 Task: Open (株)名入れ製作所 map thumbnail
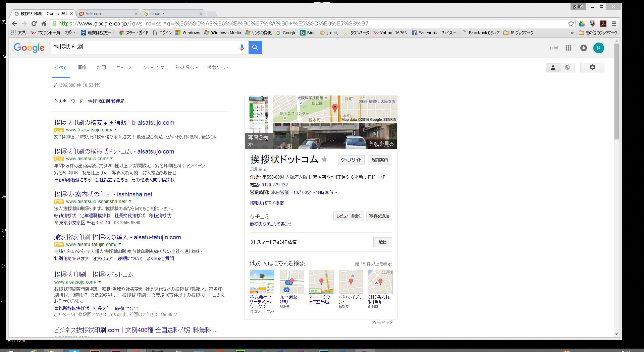(x=380, y=282)
